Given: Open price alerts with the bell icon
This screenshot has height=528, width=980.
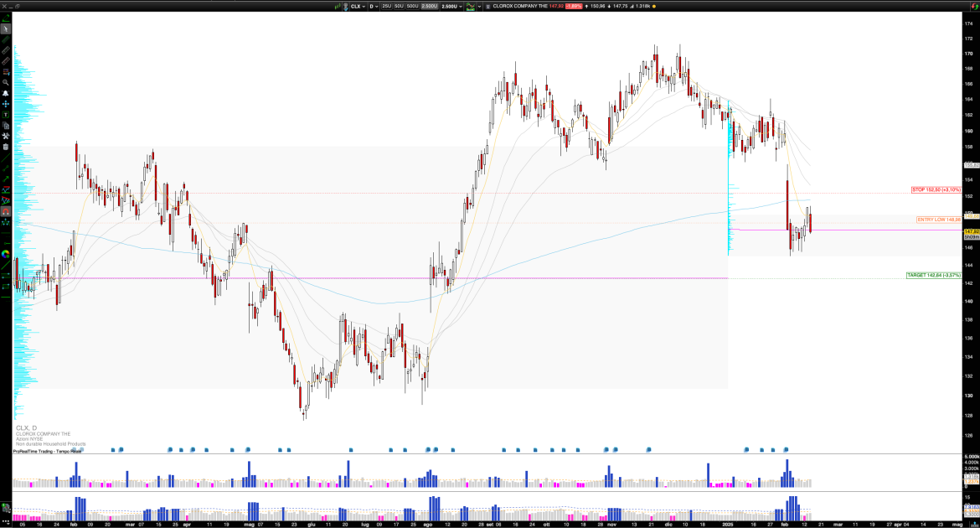Looking at the screenshot, I should [5, 93].
